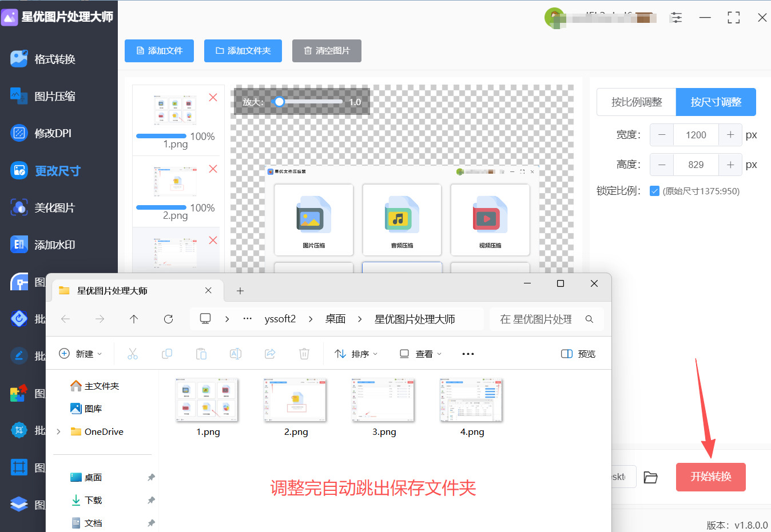Click the 宽度 input showing 1200

click(x=696, y=135)
